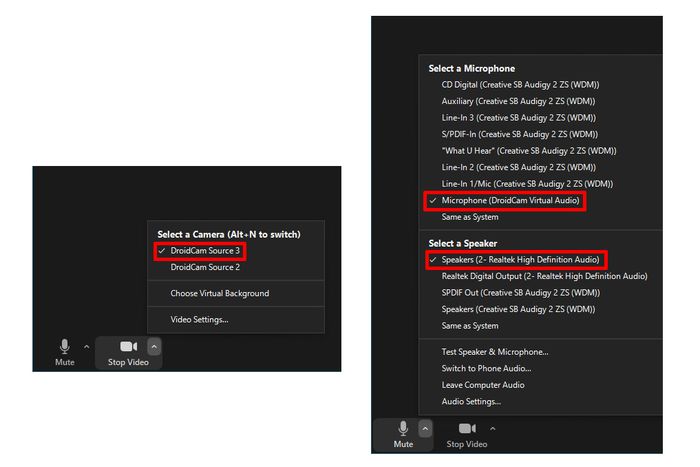The image size is (700, 467).
Task: Select Microphone (DroidCam Virtual Audio)
Action: point(510,201)
